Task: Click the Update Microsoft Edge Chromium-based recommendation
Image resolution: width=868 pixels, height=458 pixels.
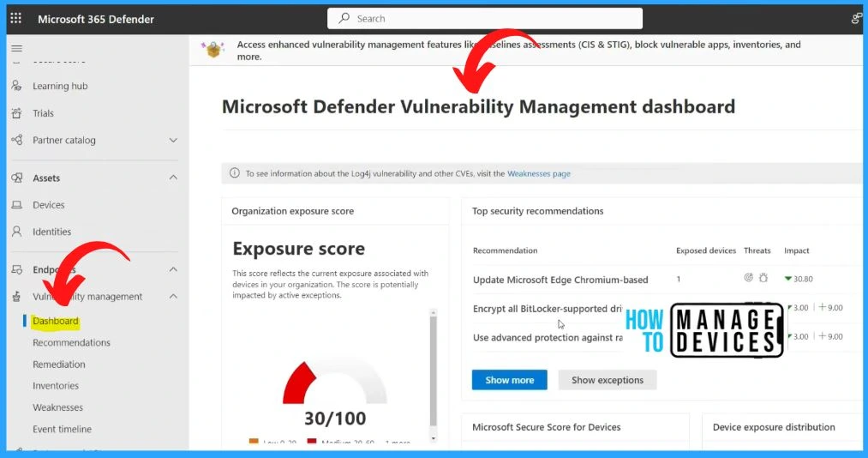Action: (x=560, y=280)
